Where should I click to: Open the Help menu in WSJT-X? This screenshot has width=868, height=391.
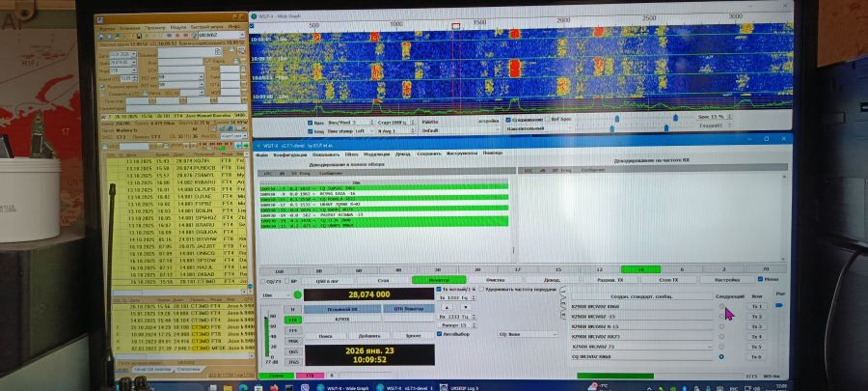click(493, 154)
